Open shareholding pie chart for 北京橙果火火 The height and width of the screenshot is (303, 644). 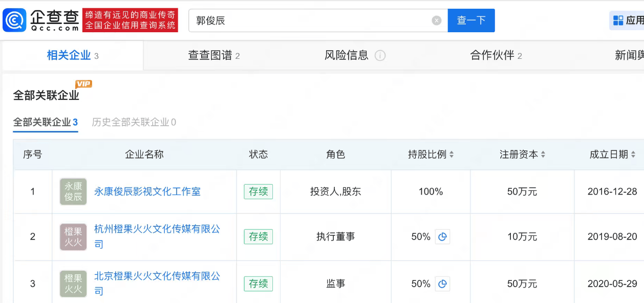443,284
